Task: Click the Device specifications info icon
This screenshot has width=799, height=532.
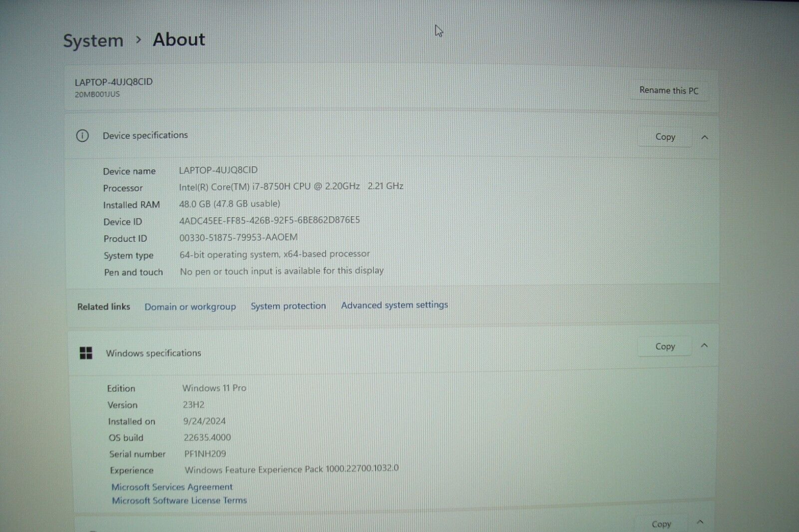Action: click(82, 136)
